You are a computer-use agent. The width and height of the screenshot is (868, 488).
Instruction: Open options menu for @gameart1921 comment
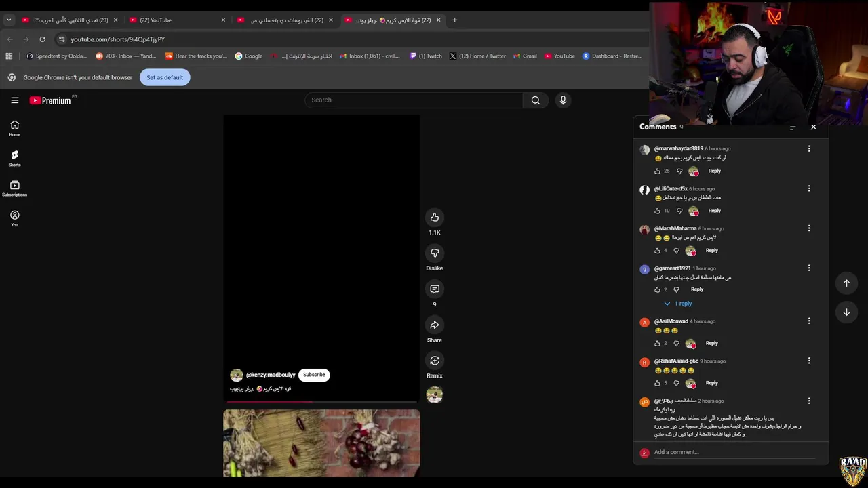tap(809, 268)
